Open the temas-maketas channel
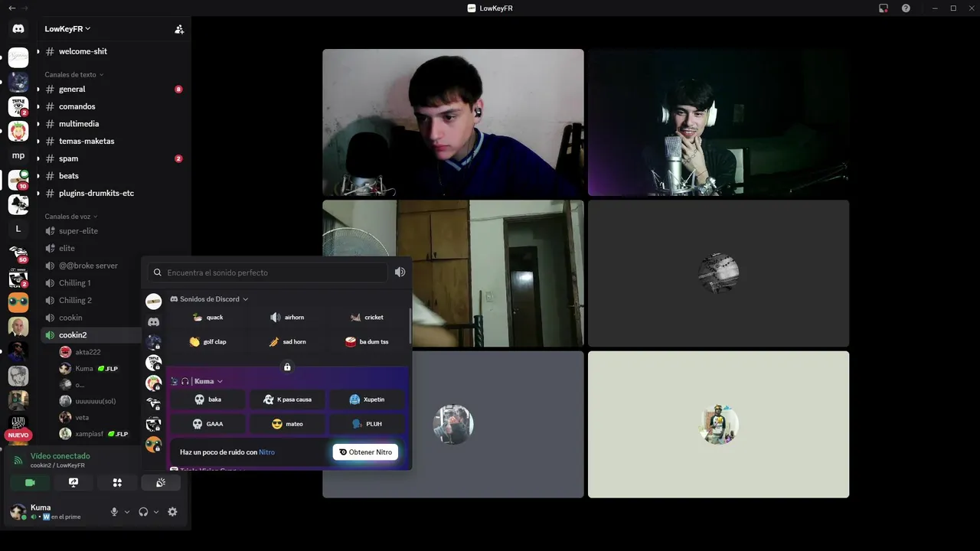The image size is (980, 551). click(87, 141)
